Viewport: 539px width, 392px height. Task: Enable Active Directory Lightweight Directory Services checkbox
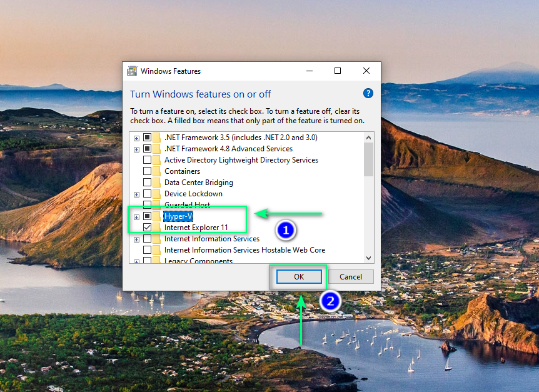[147, 160]
